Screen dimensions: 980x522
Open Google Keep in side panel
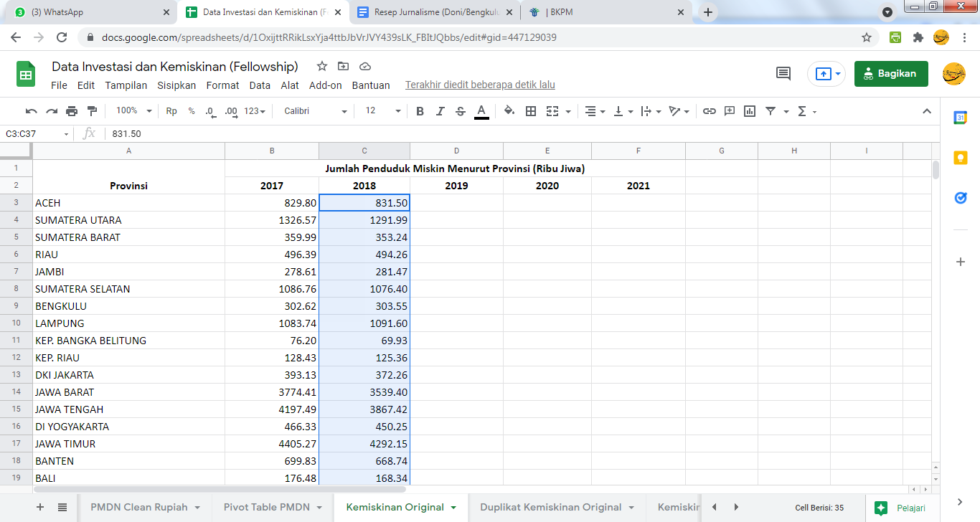tap(961, 158)
